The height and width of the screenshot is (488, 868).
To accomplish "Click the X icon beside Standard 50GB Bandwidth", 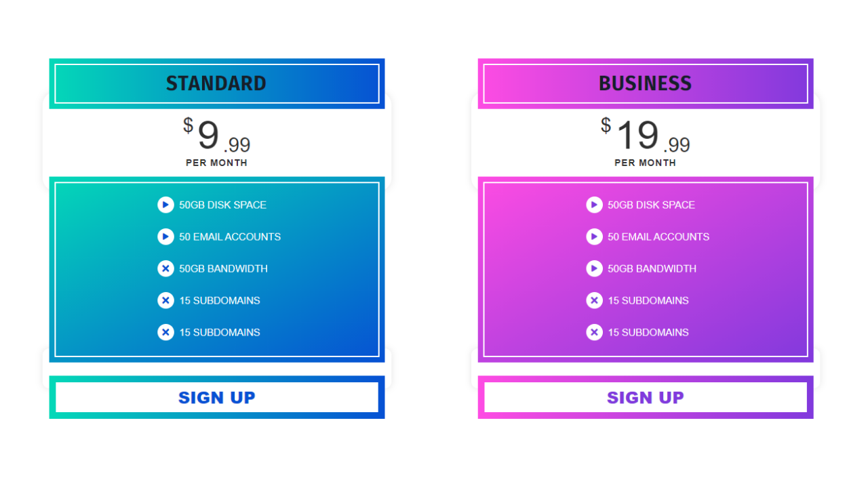I will point(165,268).
